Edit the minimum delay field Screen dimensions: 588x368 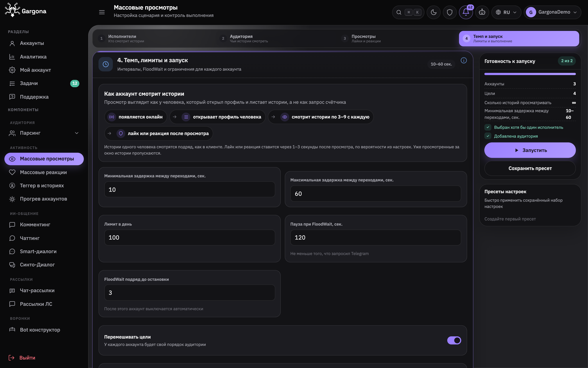tap(189, 190)
